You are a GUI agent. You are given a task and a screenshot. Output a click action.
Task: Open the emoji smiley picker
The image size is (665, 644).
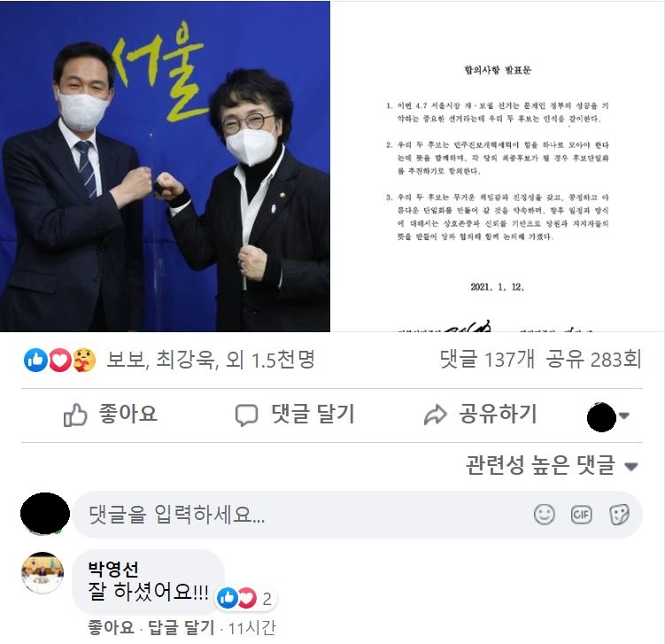point(544,515)
